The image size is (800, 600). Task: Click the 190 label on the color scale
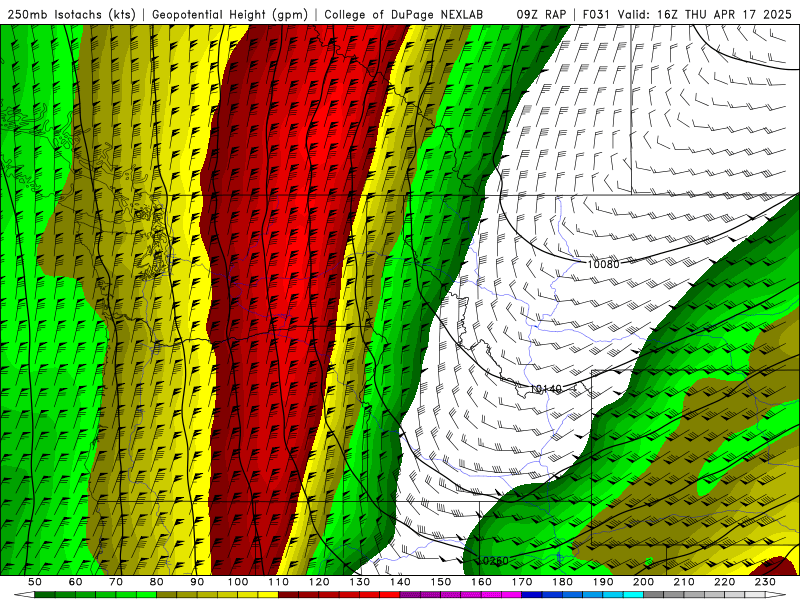[x=603, y=582]
